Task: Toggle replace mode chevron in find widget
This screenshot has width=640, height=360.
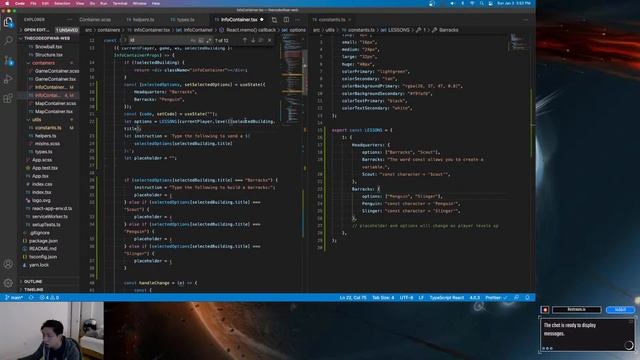Action: pos(125,40)
